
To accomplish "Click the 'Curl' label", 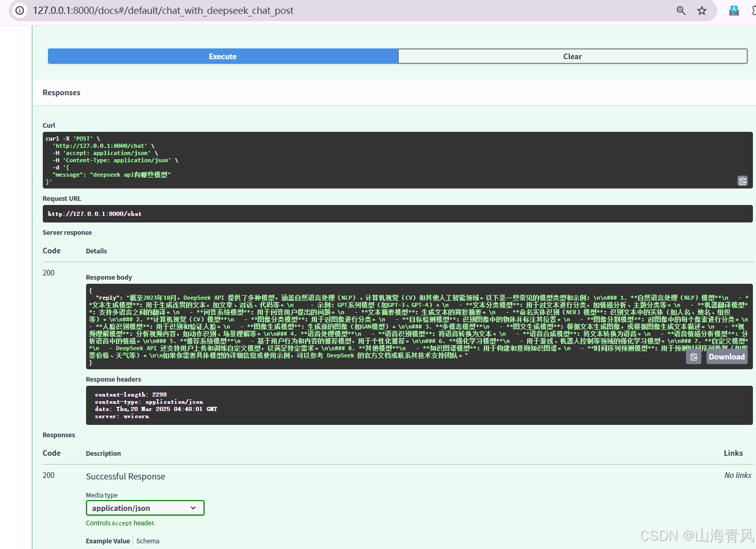I will [x=49, y=125].
